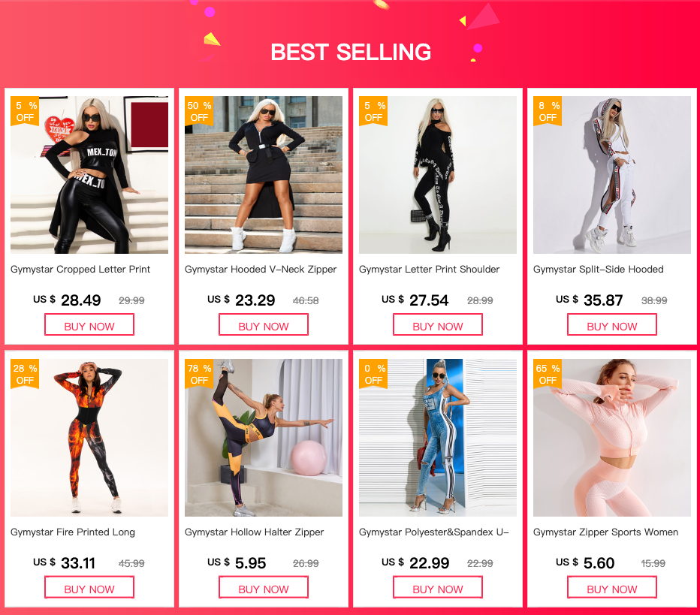Open the Gymstar Zipper Sports Women title
Screen dimensions: 700x615
pyautogui.click(x=605, y=532)
